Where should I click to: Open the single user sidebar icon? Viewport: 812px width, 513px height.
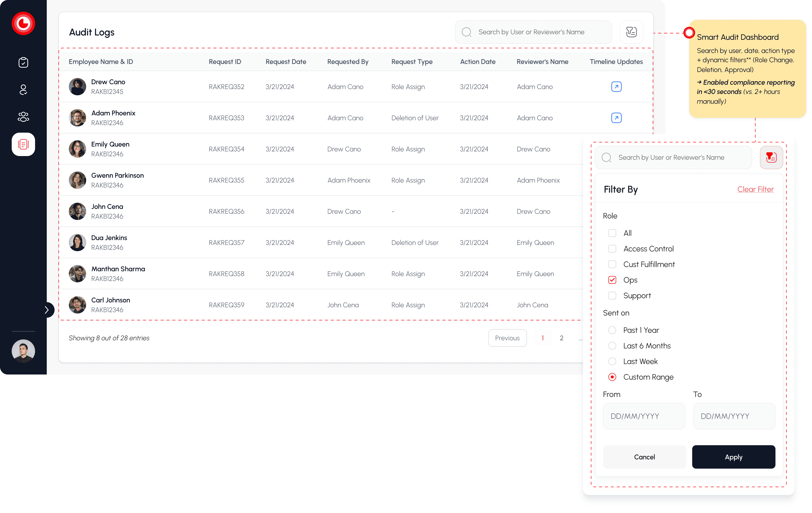click(x=23, y=90)
